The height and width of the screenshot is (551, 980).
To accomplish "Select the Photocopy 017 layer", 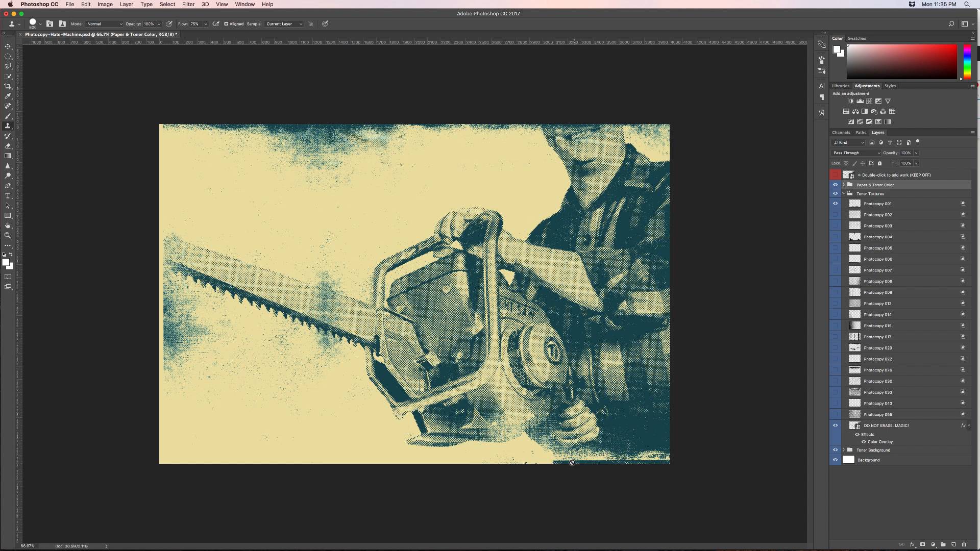I will point(877,337).
